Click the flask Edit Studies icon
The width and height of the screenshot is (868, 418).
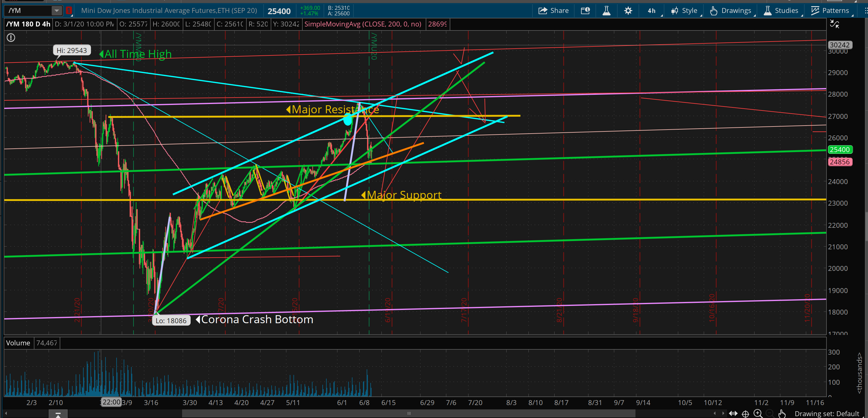606,10
